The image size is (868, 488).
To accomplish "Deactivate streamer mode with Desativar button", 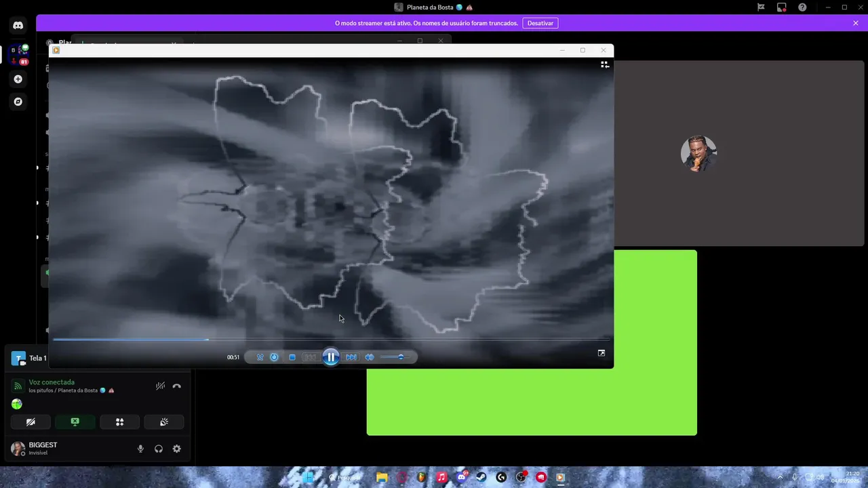I will tap(540, 23).
